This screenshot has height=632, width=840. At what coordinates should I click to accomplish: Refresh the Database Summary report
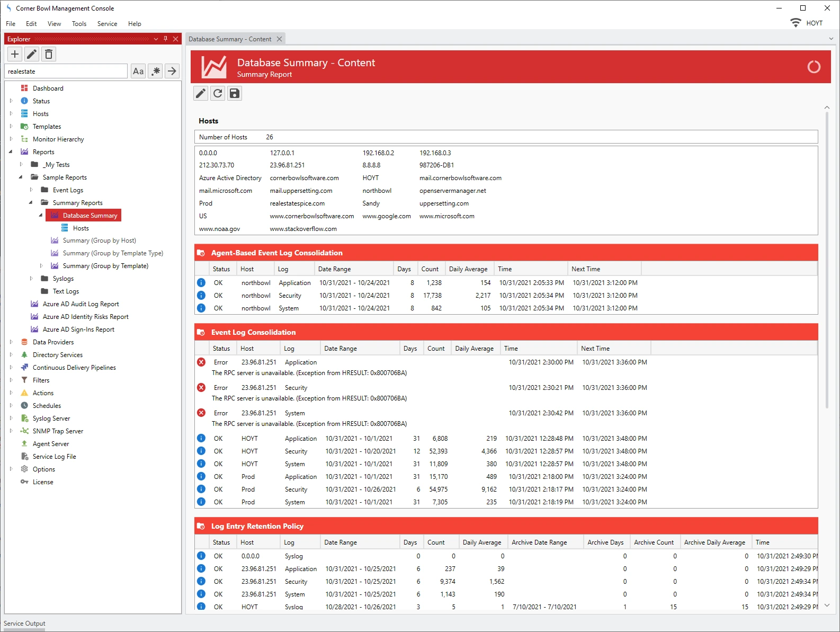tap(218, 94)
